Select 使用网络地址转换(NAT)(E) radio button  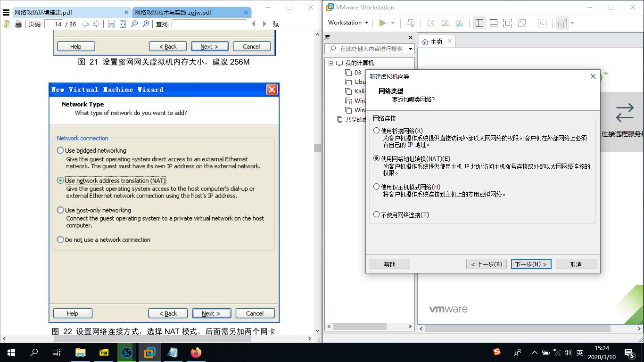376,158
